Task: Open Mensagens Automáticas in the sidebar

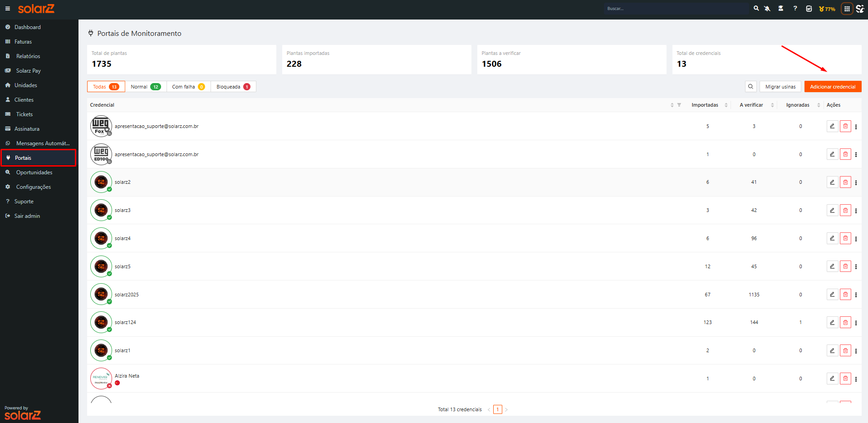Action: coord(39,143)
